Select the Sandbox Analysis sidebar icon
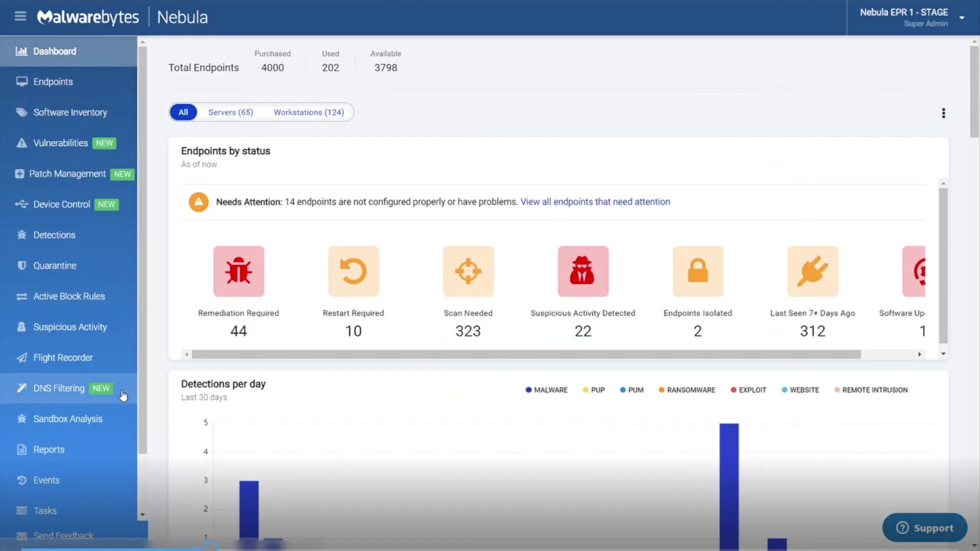980x551 pixels. pyautogui.click(x=21, y=418)
